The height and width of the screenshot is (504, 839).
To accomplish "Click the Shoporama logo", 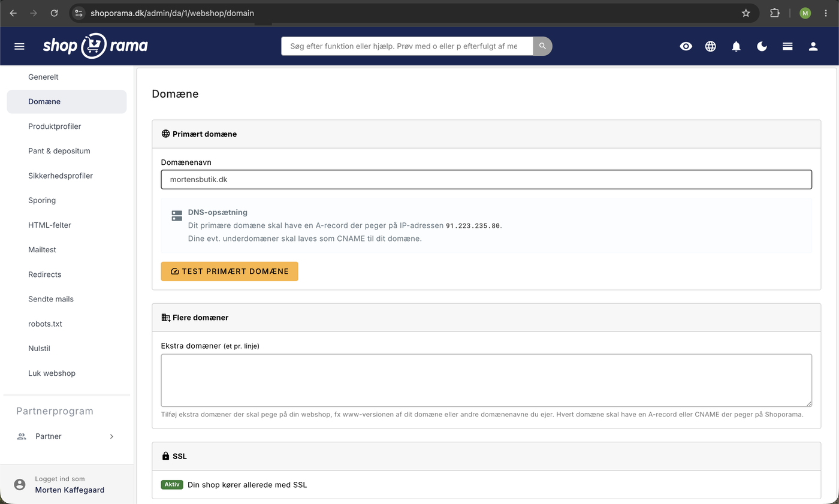I will (x=95, y=46).
